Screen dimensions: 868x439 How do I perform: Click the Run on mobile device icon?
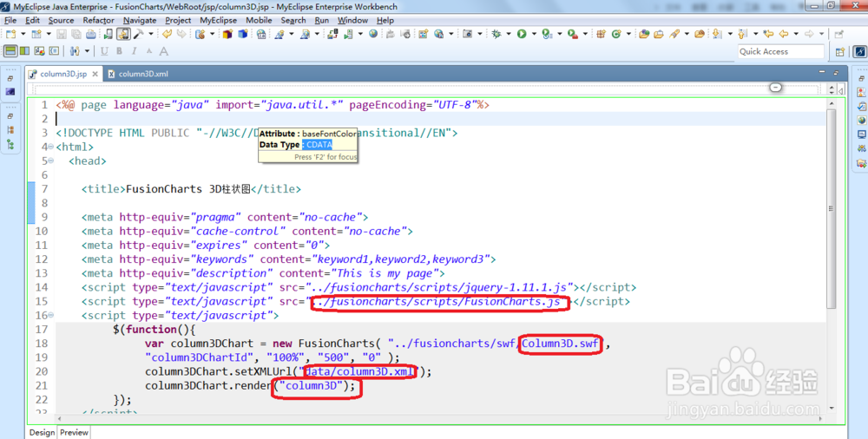[x=108, y=34]
